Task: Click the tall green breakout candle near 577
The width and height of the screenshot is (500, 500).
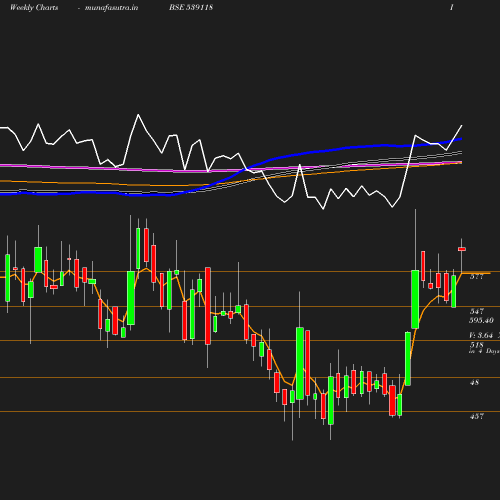Action: [x=415, y=299]
